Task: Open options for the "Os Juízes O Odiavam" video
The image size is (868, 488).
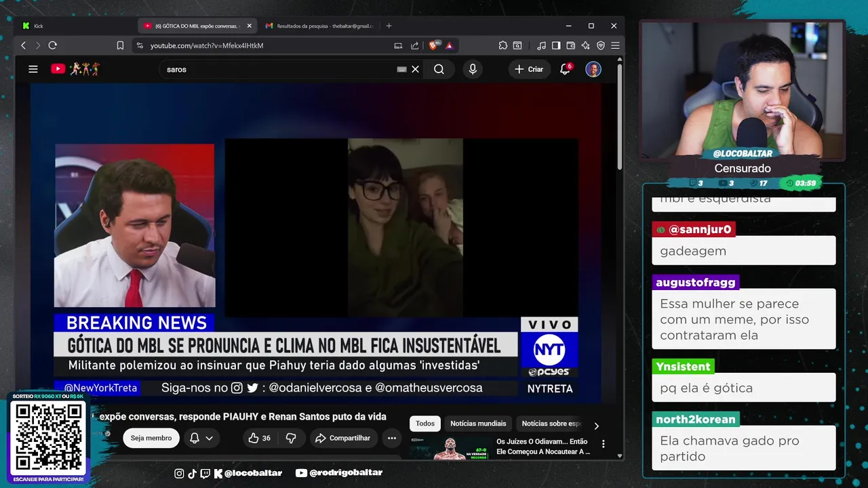Action: 603,445
